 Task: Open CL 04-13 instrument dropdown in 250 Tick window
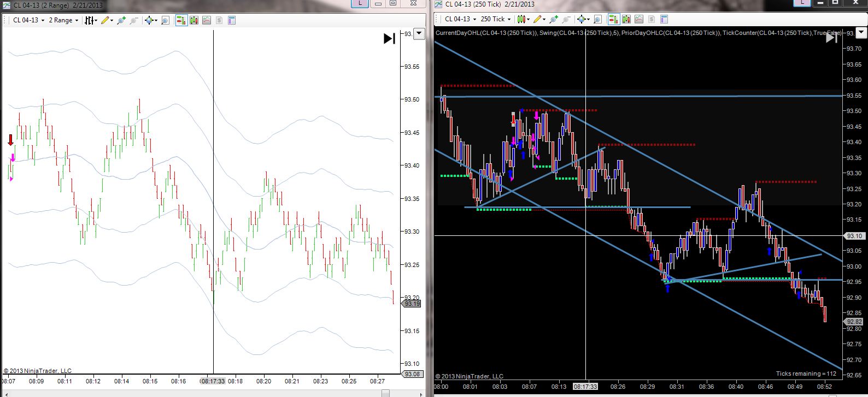(460, 19)
